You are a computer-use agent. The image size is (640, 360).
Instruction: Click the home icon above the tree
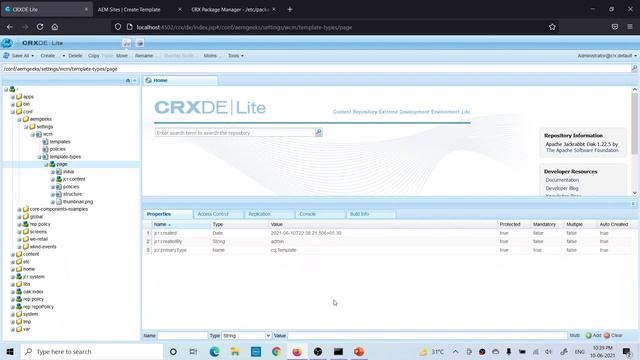point(128,80)
